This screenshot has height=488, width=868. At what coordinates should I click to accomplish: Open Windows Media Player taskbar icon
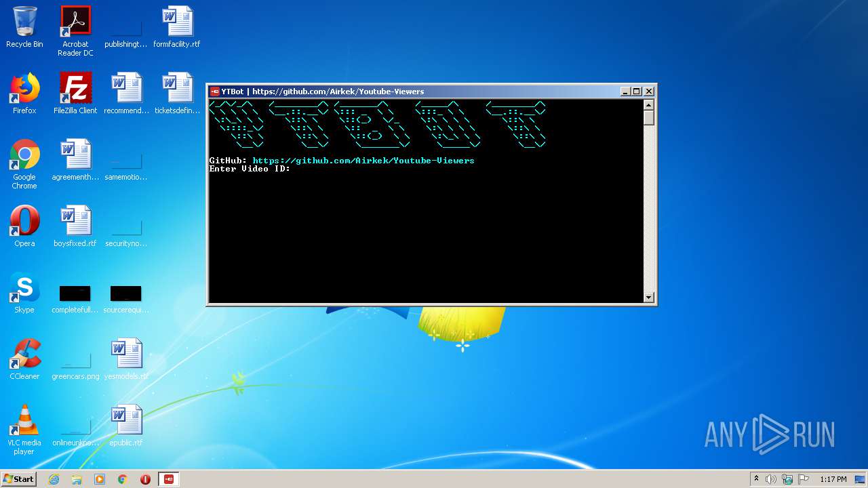tap(100, 479)
